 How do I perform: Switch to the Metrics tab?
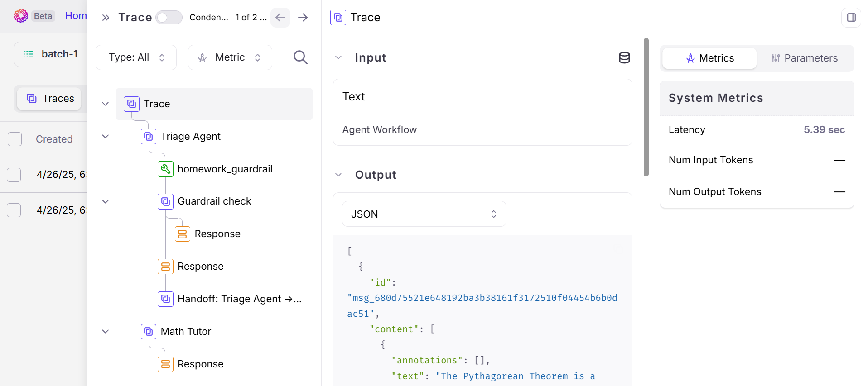[x=709, y=58]
